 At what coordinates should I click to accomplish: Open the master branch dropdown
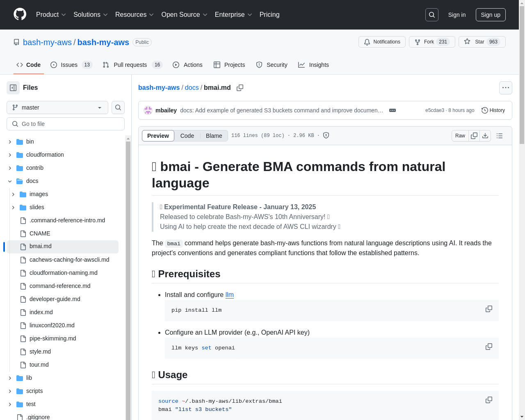57,107
